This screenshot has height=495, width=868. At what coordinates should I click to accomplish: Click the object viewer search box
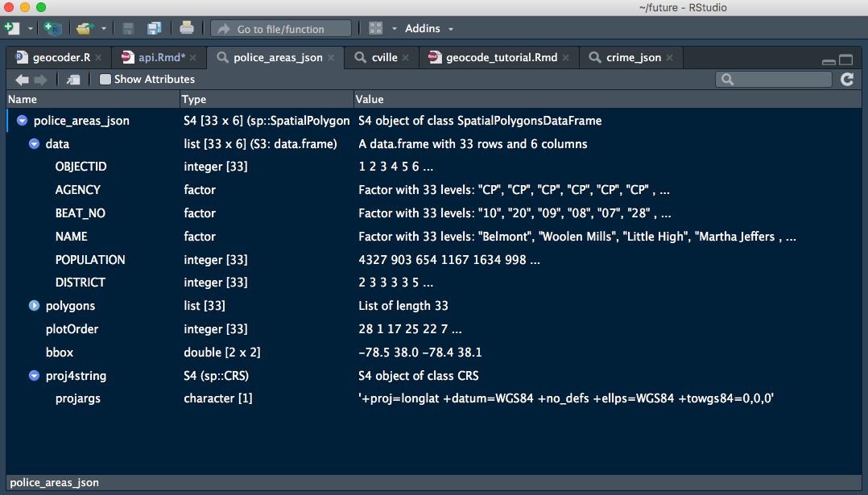pyautogui.click(x=773, y=80)
